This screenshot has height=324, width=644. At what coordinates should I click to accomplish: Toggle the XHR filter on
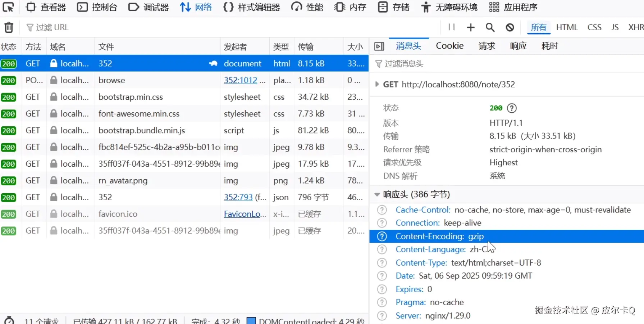(636, 27)
